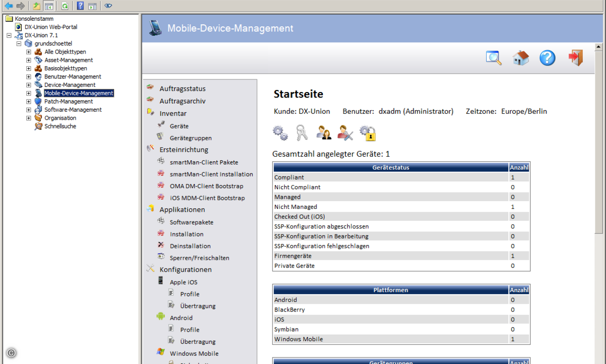Click the Inventar folder icon
Viewport: 606px width, 364px height.
(x=150, y=112)
